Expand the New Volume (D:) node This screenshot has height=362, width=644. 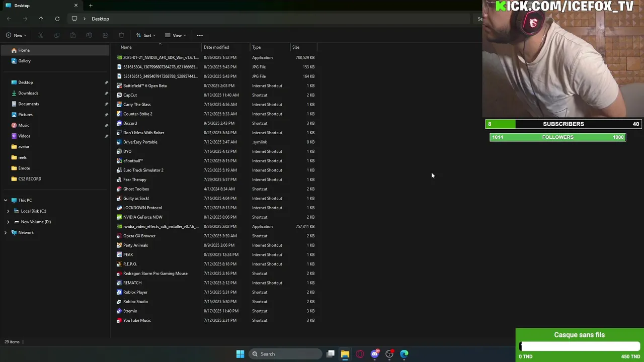[x=8, y=222]
